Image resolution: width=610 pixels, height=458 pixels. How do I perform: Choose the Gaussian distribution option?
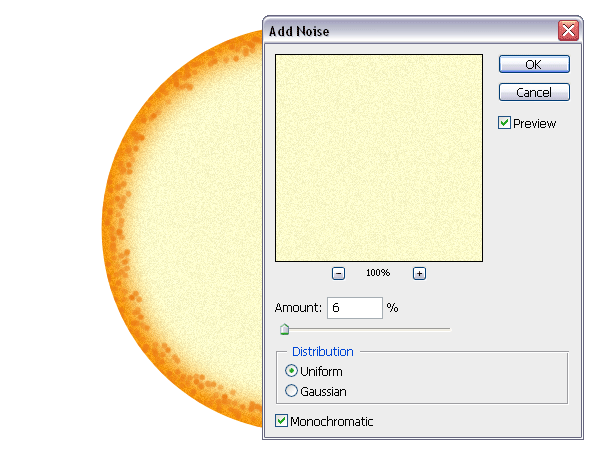tap(292, 391)
